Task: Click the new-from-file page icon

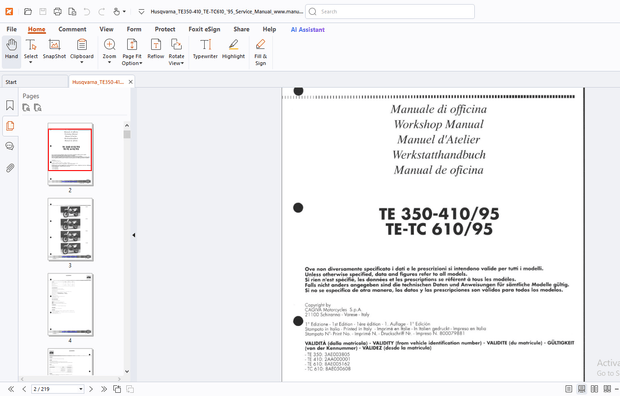Action: click(72, 11)
